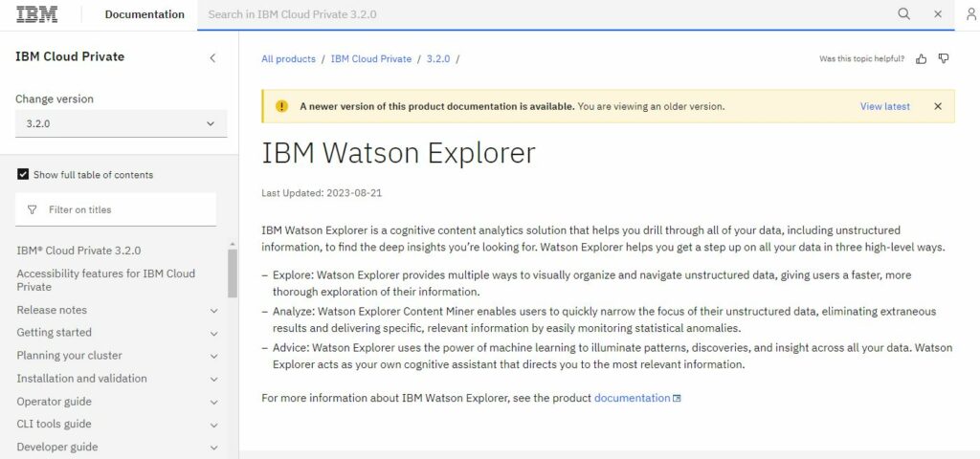Image resolution: width=980 pixels, height=459 pixels.
Task: Open the Documentation header tab
Action: click(x=145, y=14)
